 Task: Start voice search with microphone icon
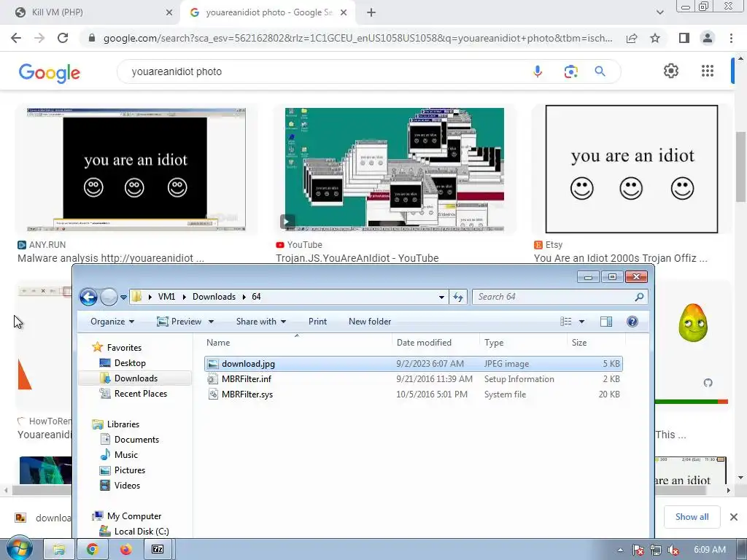538,71
